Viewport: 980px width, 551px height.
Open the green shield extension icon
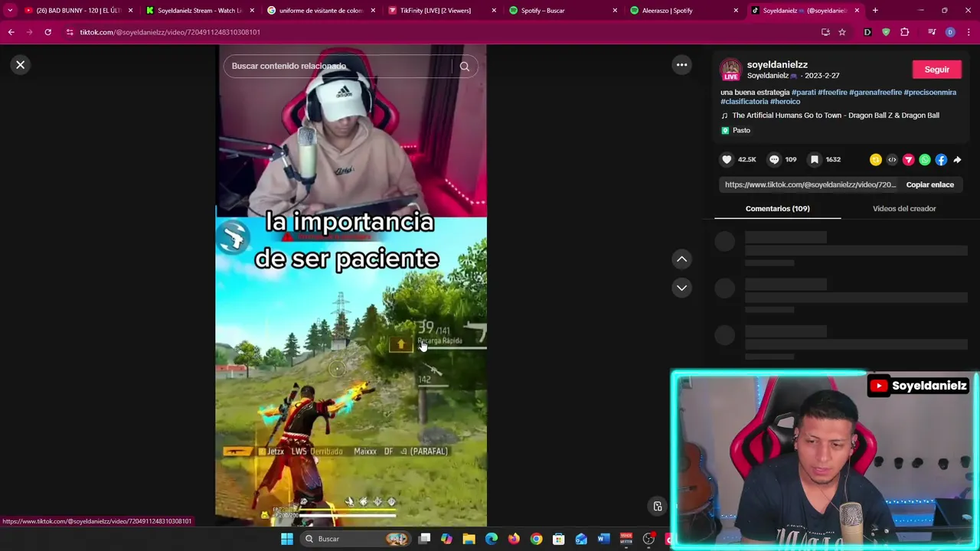coord(886,32)
